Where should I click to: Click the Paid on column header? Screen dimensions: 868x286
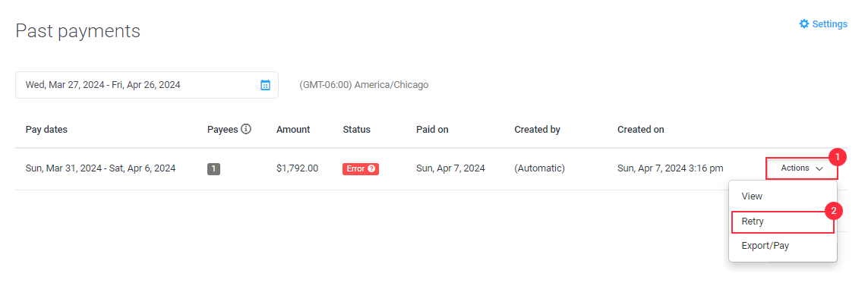(432, 130)
